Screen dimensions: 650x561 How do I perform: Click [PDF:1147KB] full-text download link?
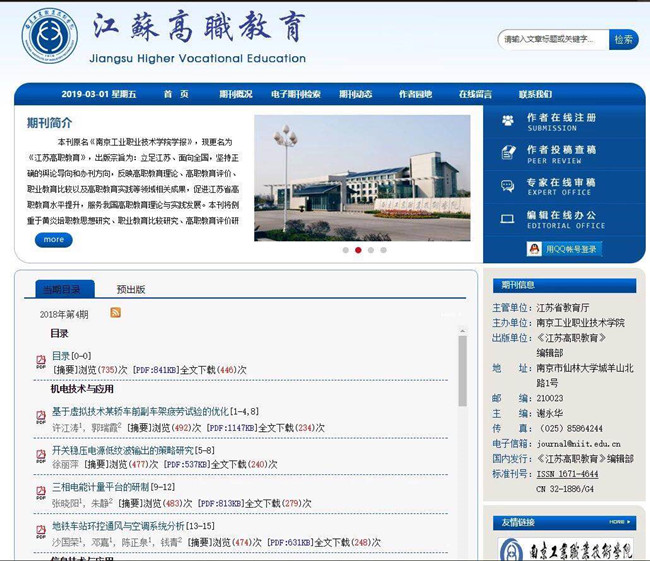click(232, 428)
